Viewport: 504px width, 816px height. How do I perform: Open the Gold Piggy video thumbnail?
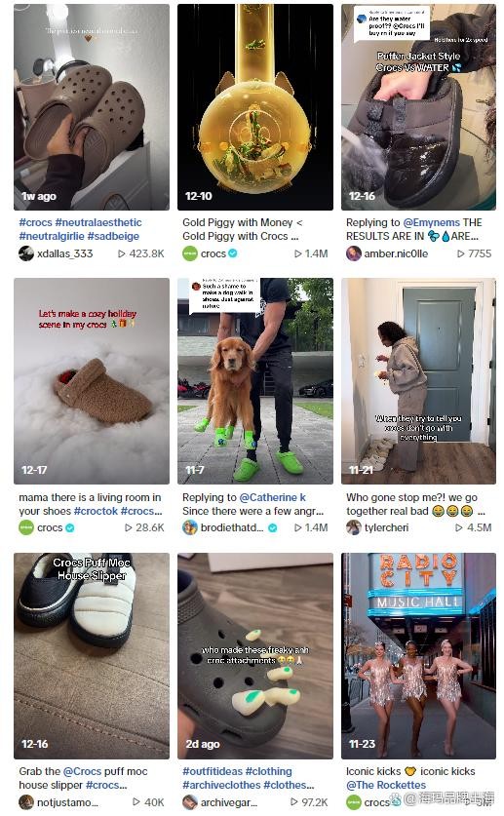[x=254, y=107]
